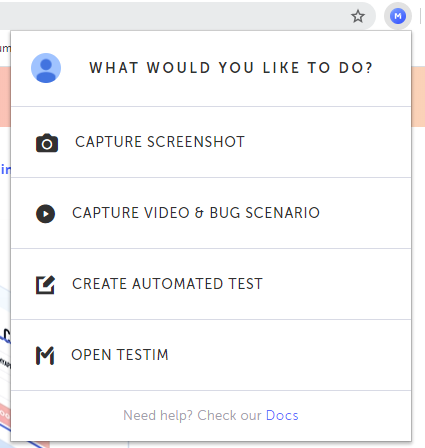The width and height of the screenshot is (425, 448).
Task: Select the Capture Screenshot menu label
Action: point(160,142)
